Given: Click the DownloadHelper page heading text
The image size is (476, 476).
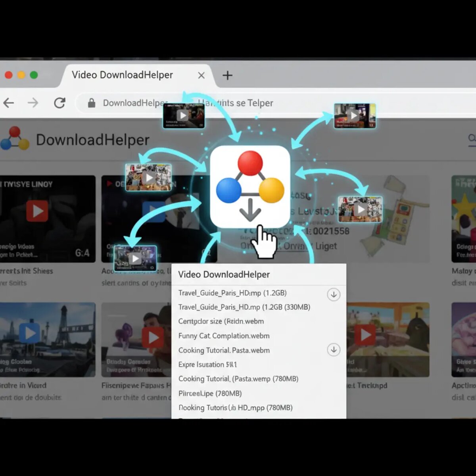Looking at the screenshot, I should [93, 140].
